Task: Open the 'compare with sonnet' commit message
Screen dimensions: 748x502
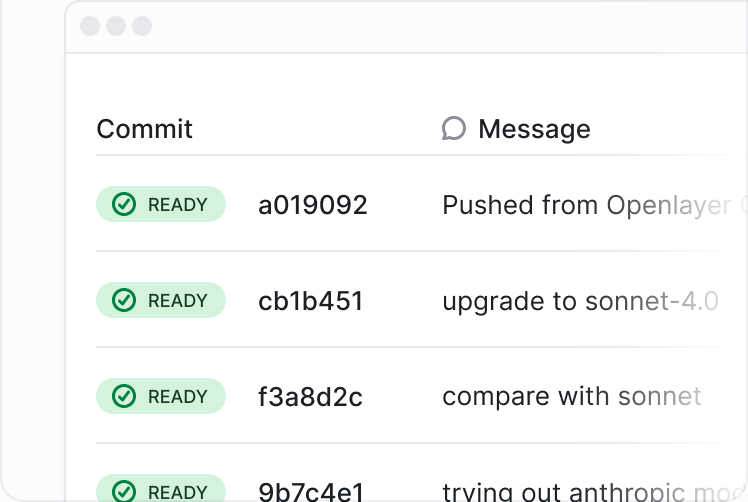Action: coord(571,397)
